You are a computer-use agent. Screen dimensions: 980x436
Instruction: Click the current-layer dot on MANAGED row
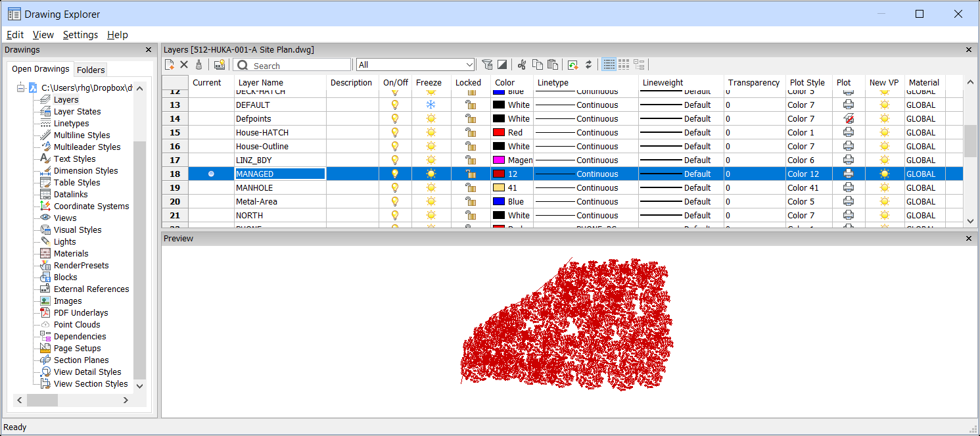pyautogui.click(x=211, y=174)
